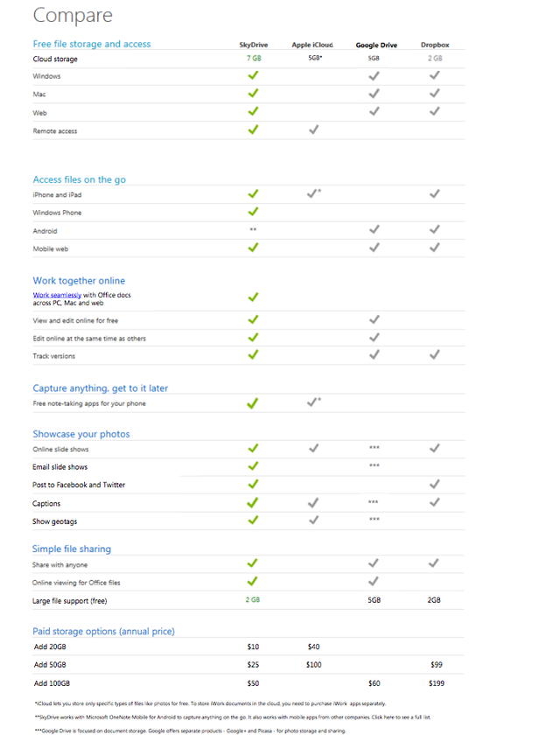Click Google Drive checkmark for Track versions
The image size is (560, 742).
374,354
